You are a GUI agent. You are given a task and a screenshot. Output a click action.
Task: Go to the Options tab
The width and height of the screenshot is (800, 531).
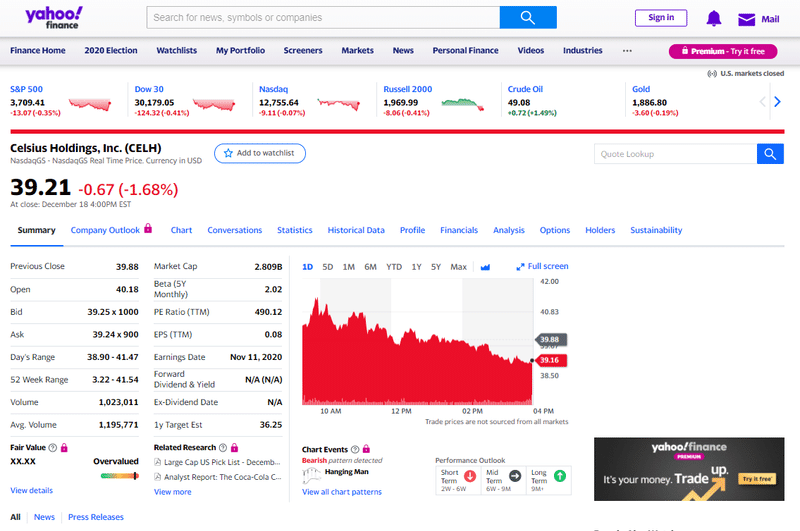click(555, 230)
